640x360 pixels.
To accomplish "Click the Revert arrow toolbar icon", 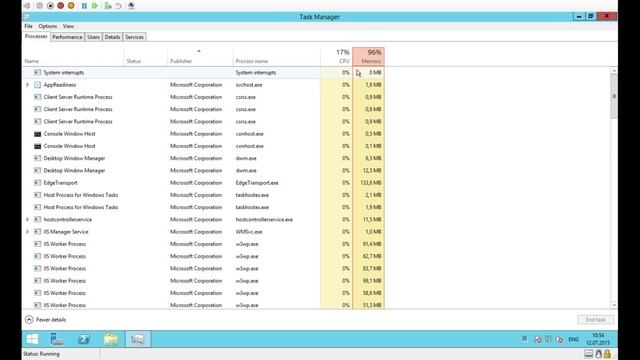I will [118, 6].
